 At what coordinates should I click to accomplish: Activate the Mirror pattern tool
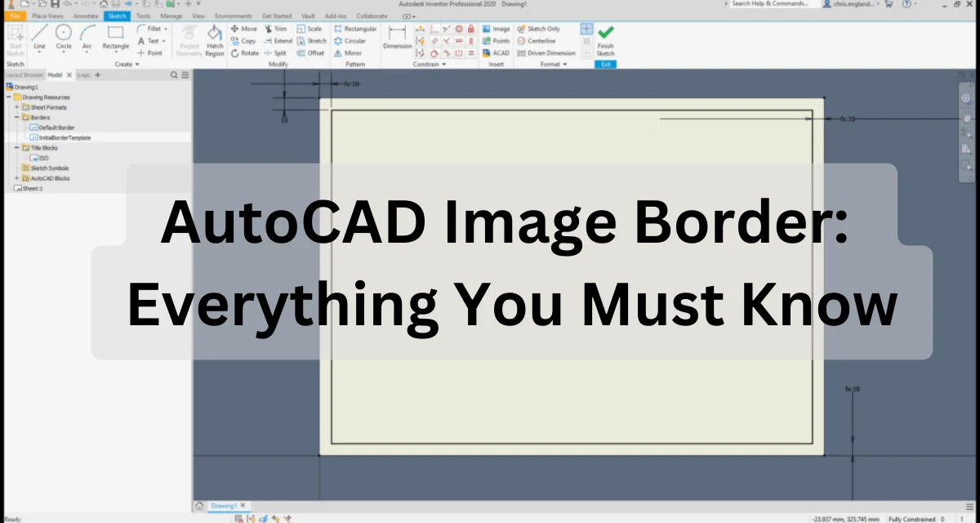(350, 52)
